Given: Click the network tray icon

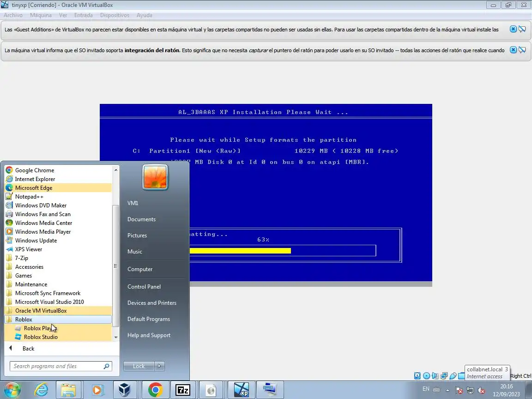Looking at the screenshot, I should [x=470, y=390].
